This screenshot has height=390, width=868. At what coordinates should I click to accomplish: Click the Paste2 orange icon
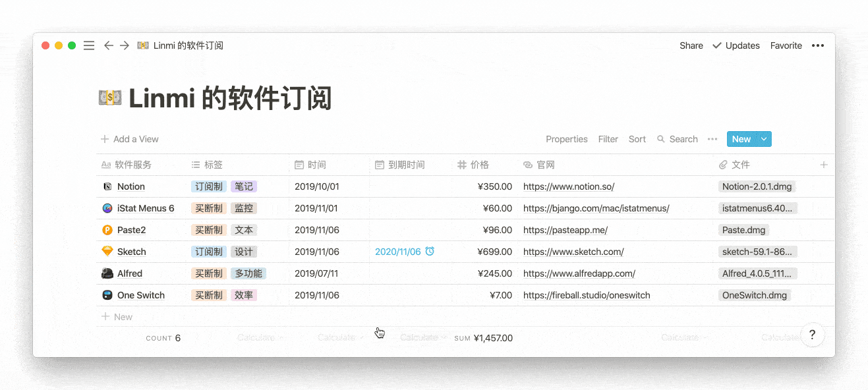pyautogui.click(x=107, y=230)
